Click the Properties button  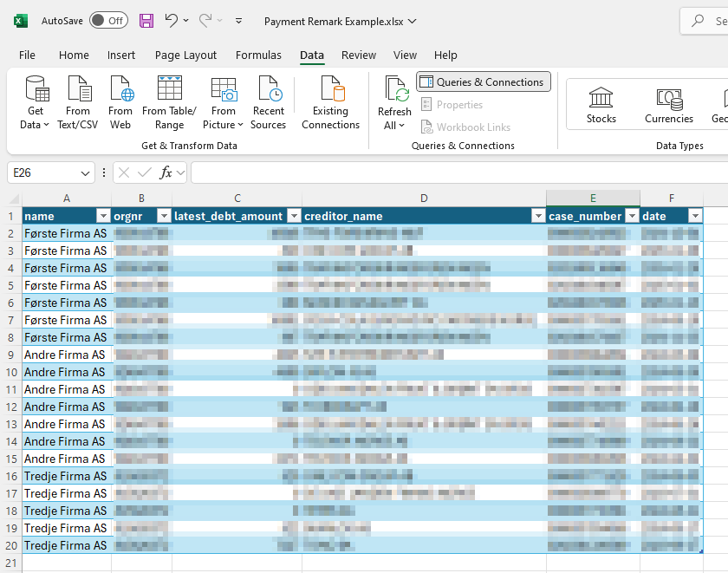452,105
